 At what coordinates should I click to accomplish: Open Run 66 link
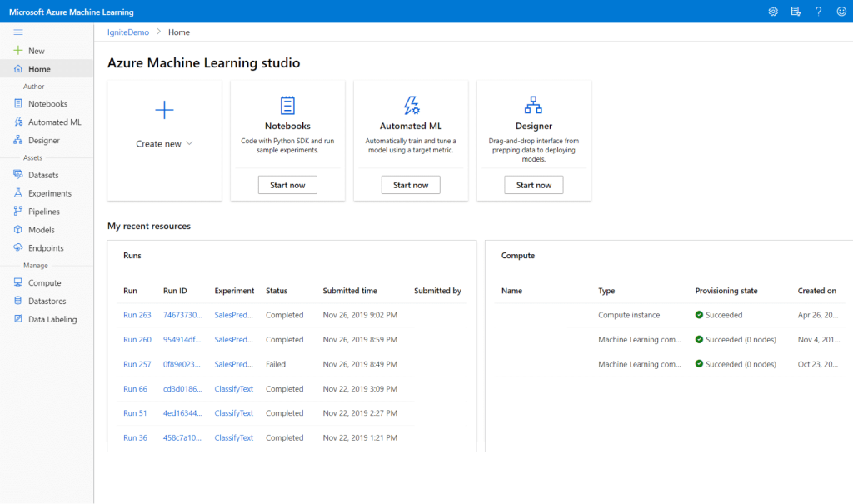[x=135, y=388]
